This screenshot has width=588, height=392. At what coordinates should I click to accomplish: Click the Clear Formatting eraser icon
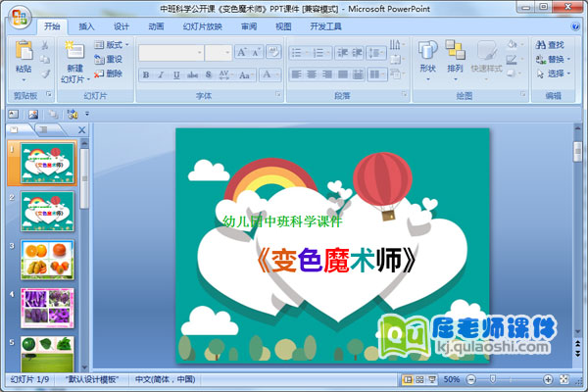coord(273,52)
